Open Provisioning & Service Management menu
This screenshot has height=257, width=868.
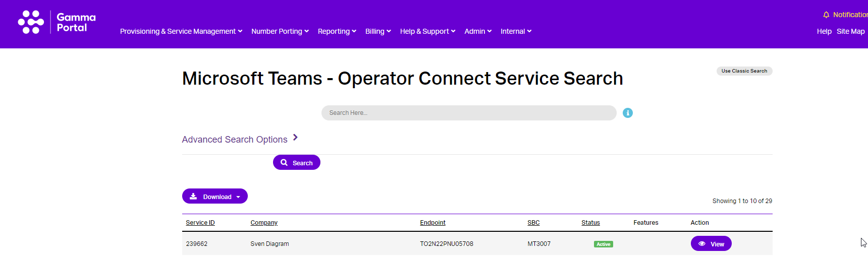click(181, 31)
